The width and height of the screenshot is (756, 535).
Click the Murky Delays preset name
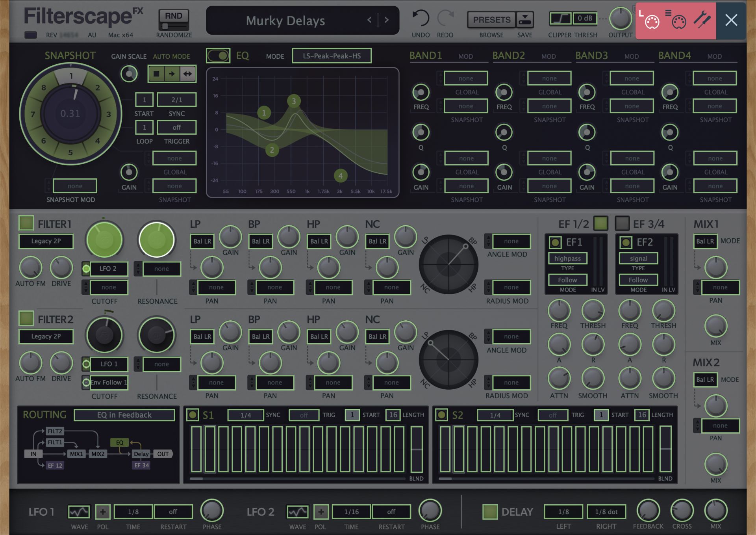tap(285, 20)
